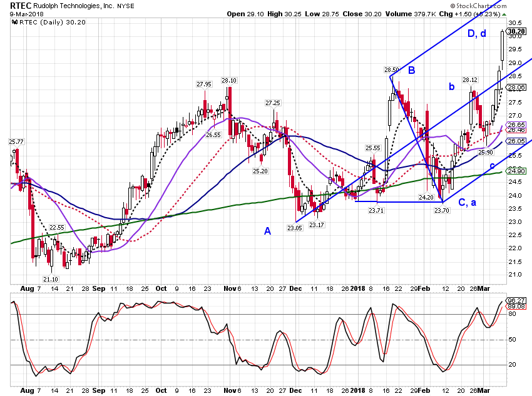532x396 pixels.
Task: Click the 26.65 purple moving average tag
Action: [x=516, y=124]
